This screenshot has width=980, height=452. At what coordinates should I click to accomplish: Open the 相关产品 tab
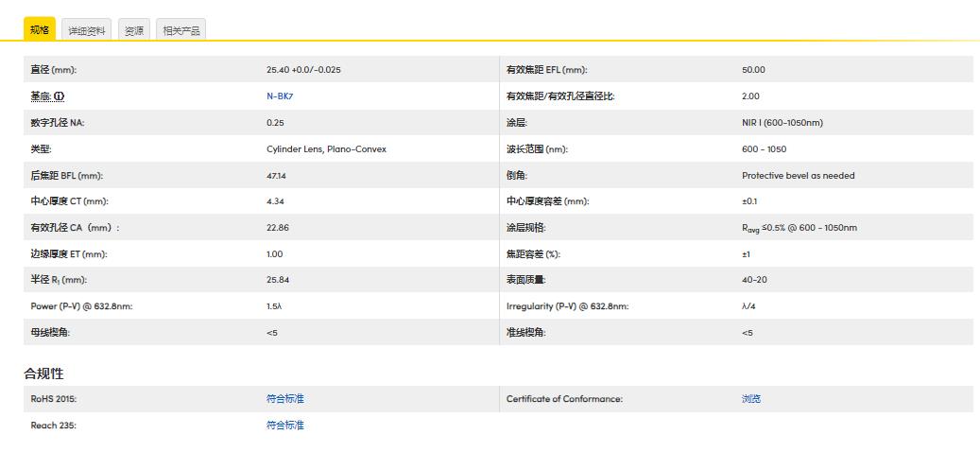tap(181, 30)
